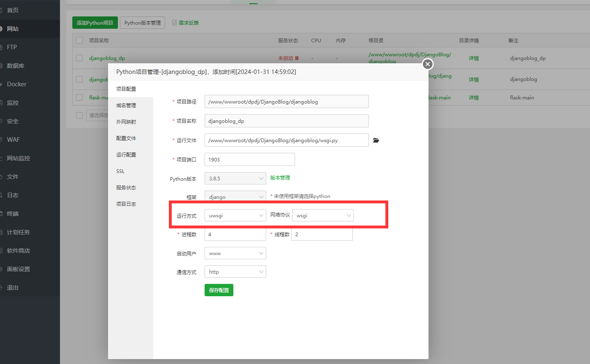Image resolution: width=590 pixels, height=364 pixels.
Task: Click the djangoblog_dp 备注 cell
Action: tap(528, 58)
